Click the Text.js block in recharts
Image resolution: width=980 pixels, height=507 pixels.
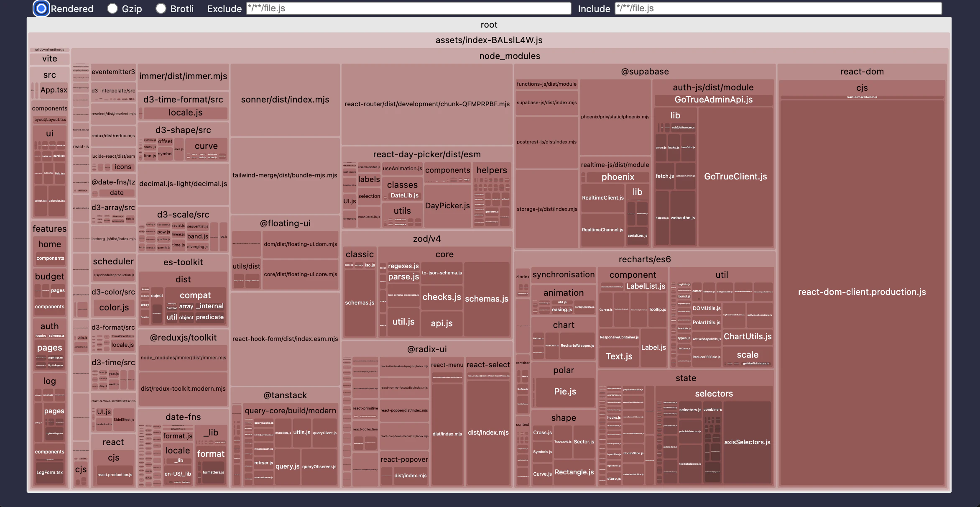(x=619, y=356)
